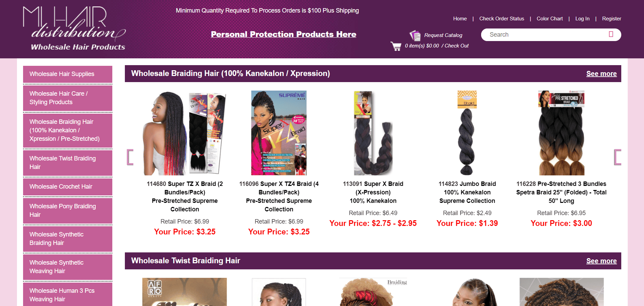Select the Jumbo Braid product thumbnail
Screen dimensions: 644x306
pos(467,133)
